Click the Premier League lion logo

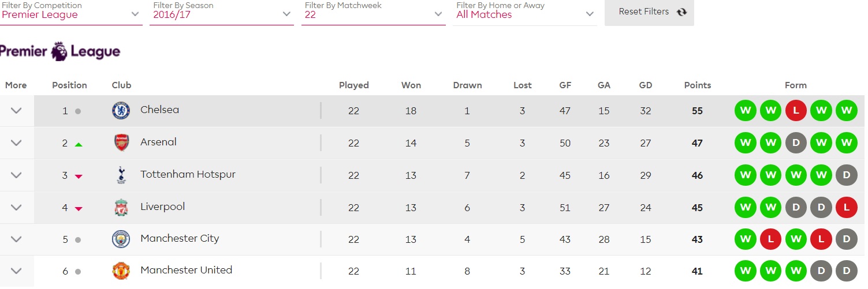pyautogui.click(x=59, y=51)
